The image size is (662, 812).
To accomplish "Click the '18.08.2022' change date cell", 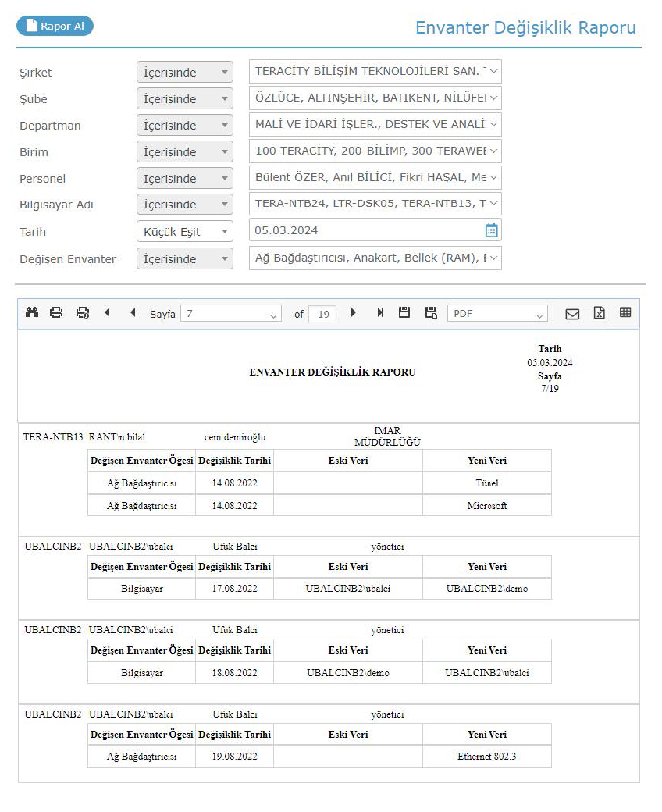I will [234, 673].
